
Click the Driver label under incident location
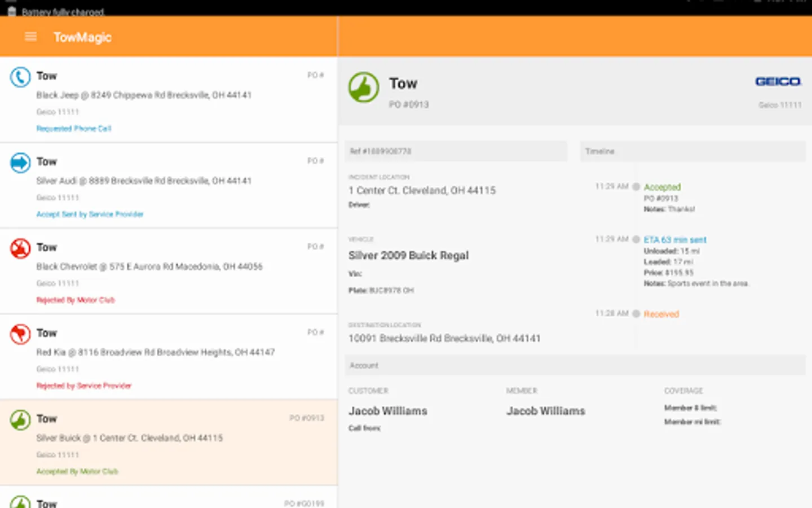tap(359, 205)
